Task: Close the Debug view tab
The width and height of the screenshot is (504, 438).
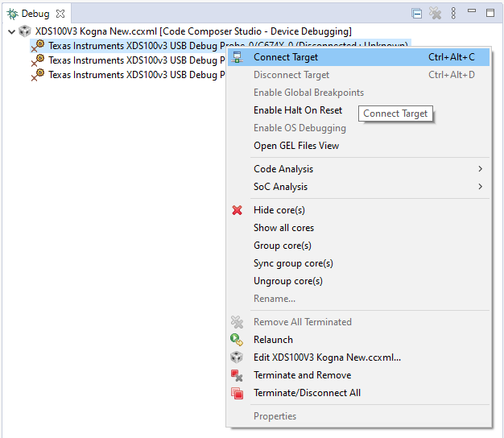Action: click(60, 14)
